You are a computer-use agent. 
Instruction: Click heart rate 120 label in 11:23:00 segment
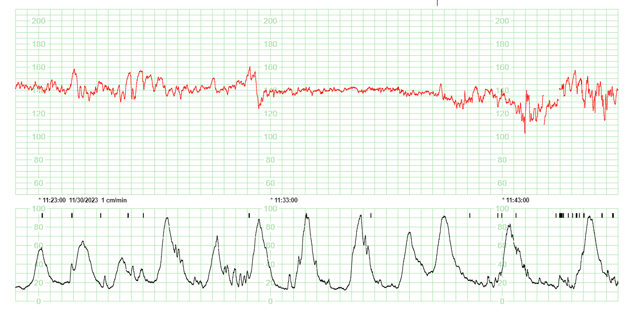click(x=38, y=113)
